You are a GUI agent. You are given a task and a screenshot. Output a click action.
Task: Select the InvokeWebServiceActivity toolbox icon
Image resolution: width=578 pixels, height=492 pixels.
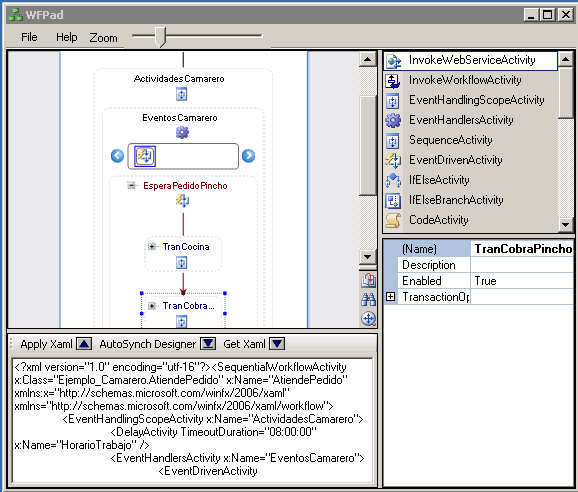(393, 61)
